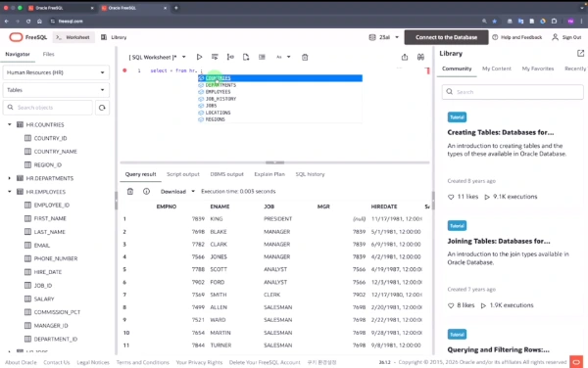The width and height of the screenshot is (588, 368).
Task: Open the My Favorites library tab
Action: pyautogui.click(x=538, y=69)
